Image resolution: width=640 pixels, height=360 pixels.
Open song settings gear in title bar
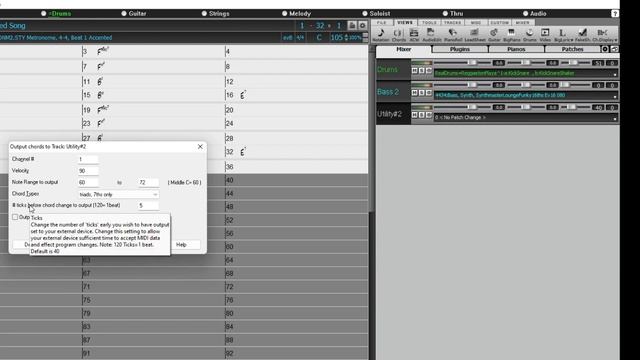coord(362,25)
